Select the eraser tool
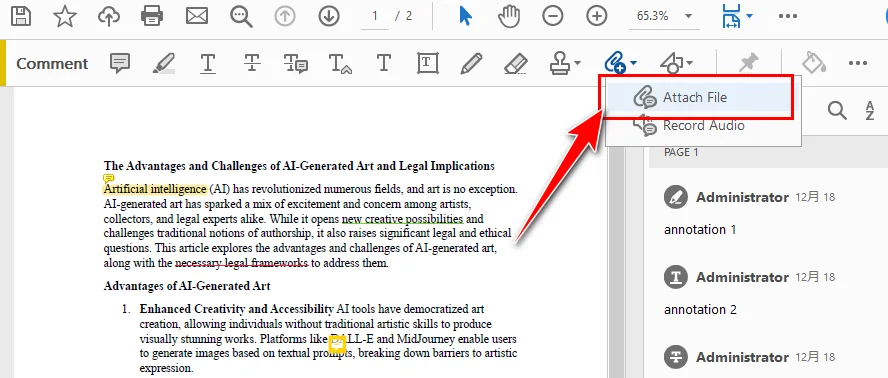Image resolution: width=888 pixels, height=378 pixels. coord(515,63)
